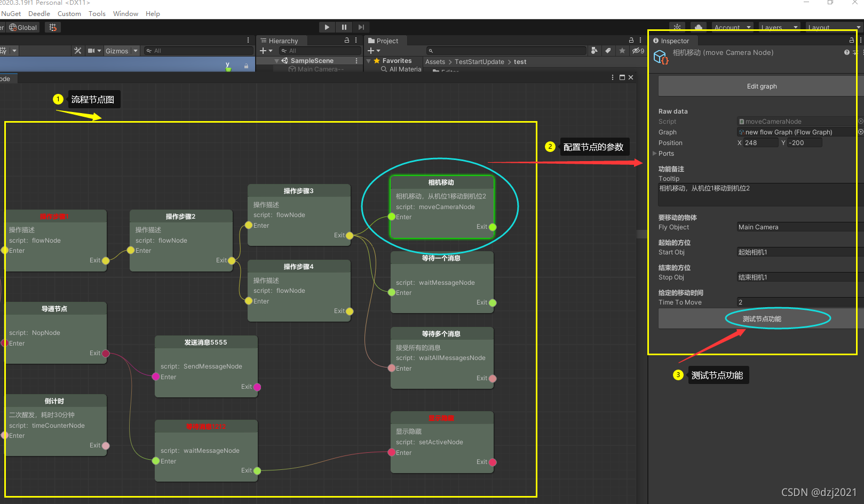
Task: Open the Tools menu
Action: click(97, 13)
